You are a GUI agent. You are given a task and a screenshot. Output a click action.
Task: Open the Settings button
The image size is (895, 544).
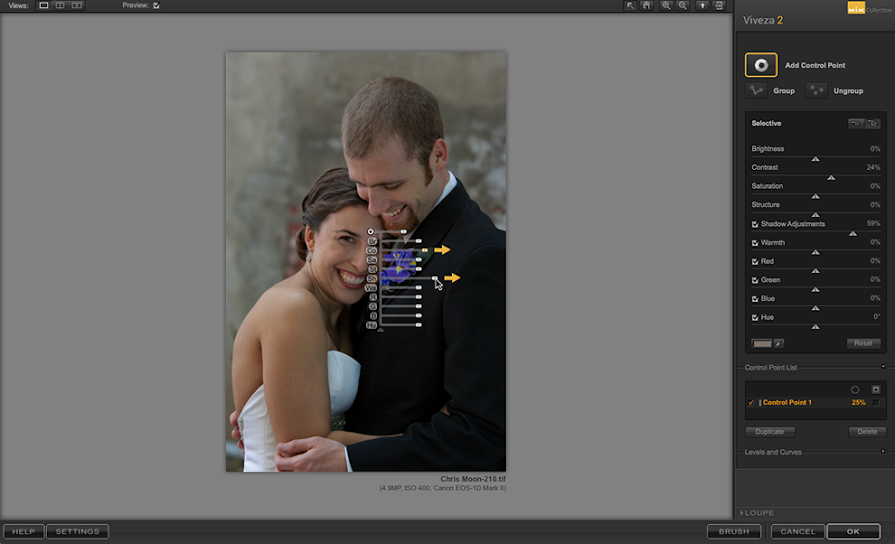click(77, 532)
